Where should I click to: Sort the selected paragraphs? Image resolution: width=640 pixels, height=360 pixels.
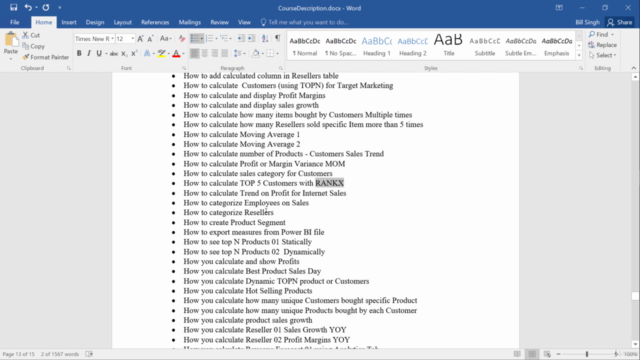[x=265, y=38]
